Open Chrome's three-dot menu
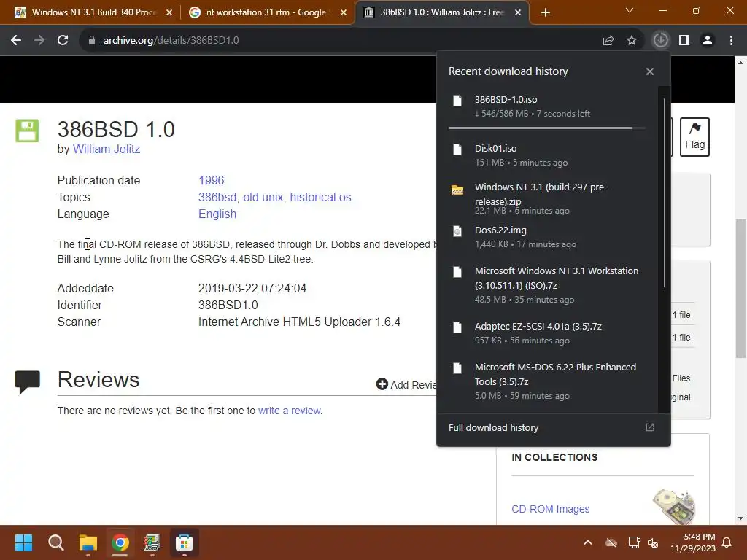 731,41
